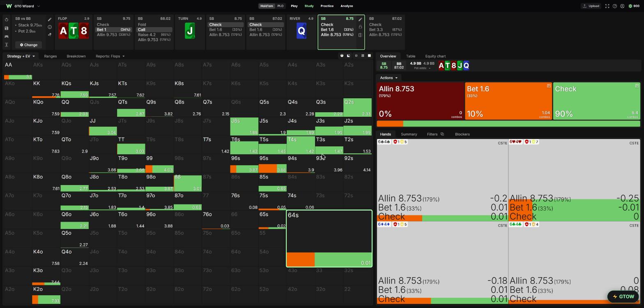Click the Upload button
This screenshot has width=644, height=308.
tap(591, 6)
